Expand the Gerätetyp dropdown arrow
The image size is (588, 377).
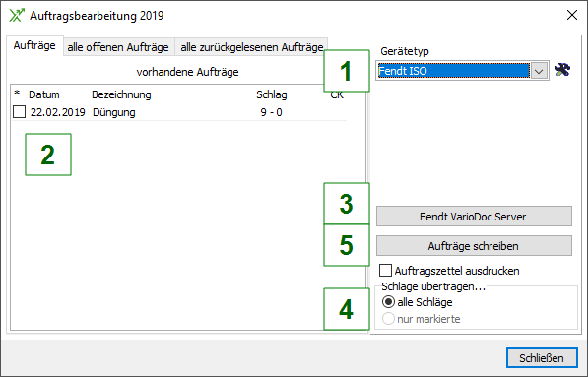coord(540,71)
